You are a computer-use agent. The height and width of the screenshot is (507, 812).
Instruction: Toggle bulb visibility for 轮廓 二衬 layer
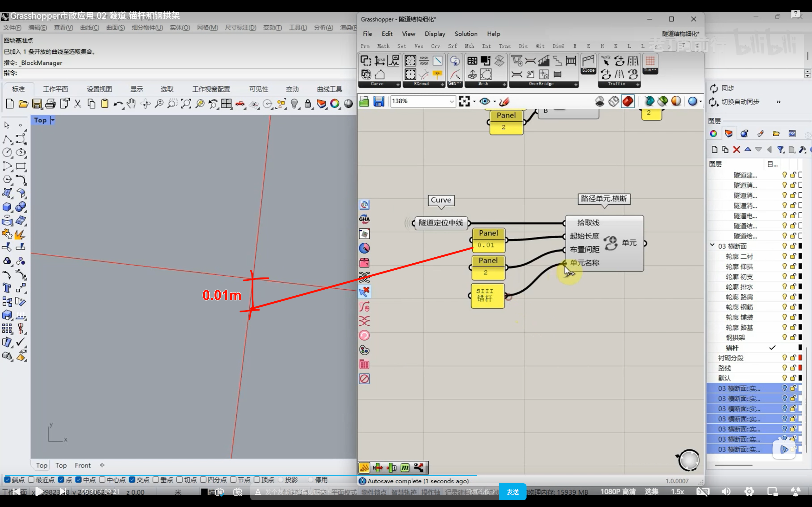[784, 256]
